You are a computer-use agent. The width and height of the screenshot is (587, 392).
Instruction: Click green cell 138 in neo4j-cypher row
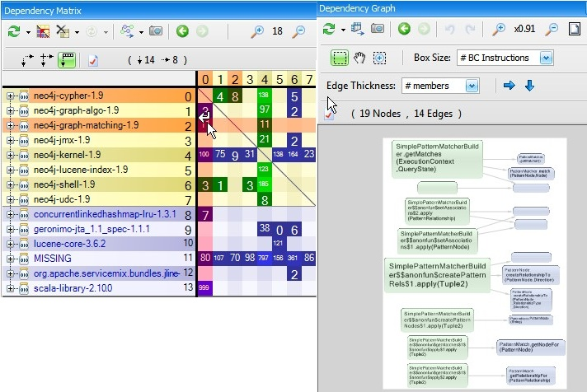coord(265,96)
